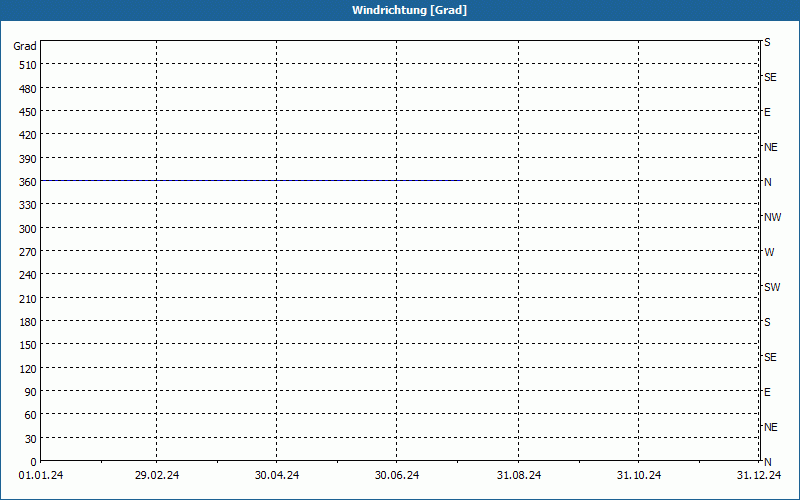Click the Windrichtung [Grad] chart title
Viewport: 800px width, 500px height.
[x=409, y=10]
